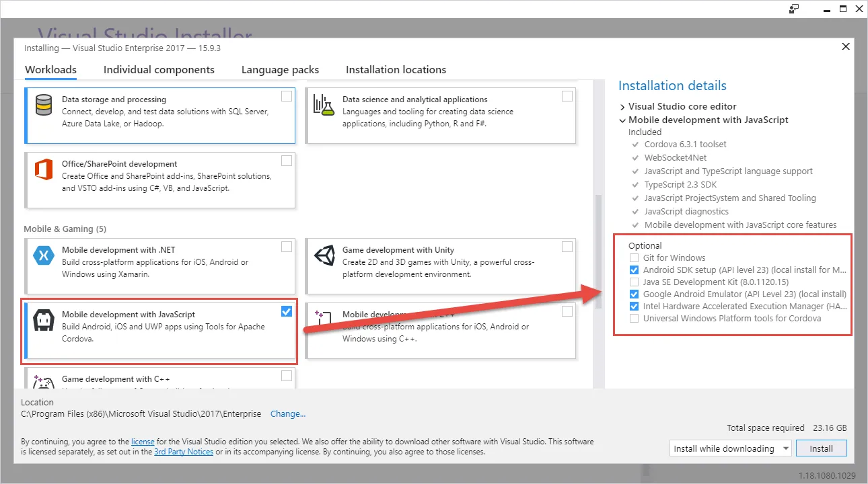Screen dimensions: 868x484
Task: Check the Data storage and processing workload
Action: (x=287, y=96)
